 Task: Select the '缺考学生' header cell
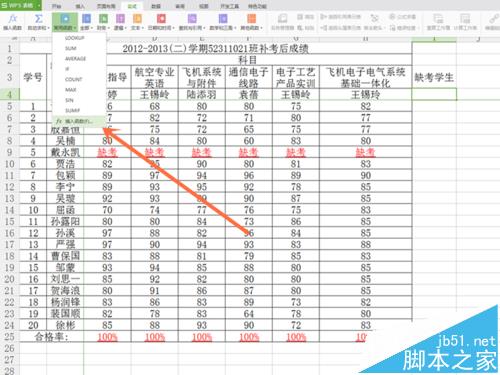click(434, 77)
